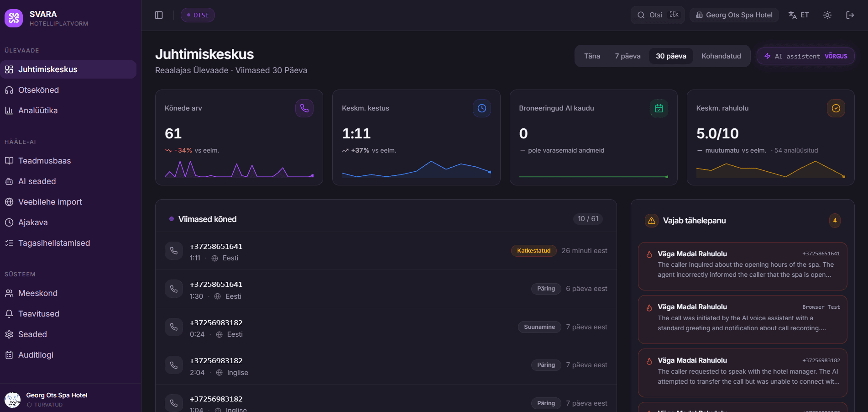Open Juhtimiskeskus in sidebar

coord(68,69)
